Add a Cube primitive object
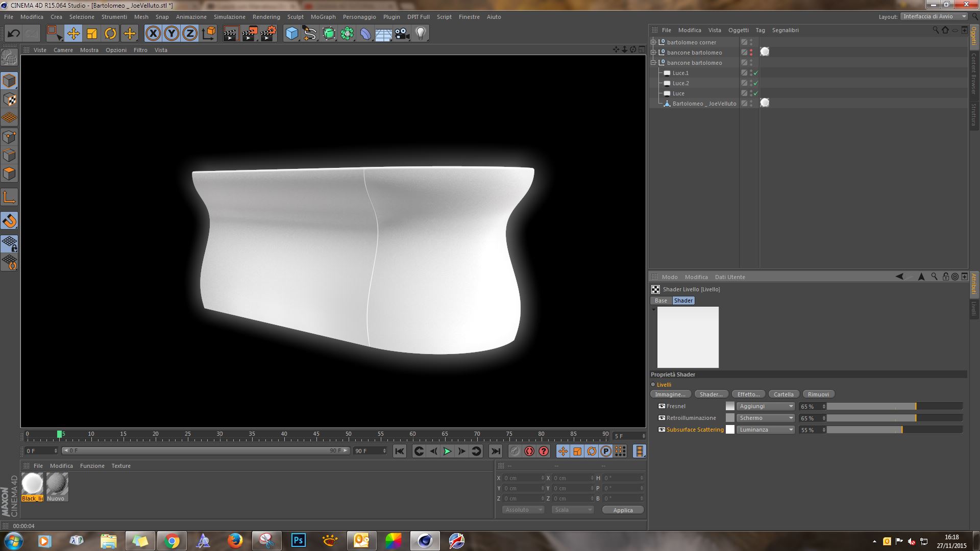 (291, 34)
